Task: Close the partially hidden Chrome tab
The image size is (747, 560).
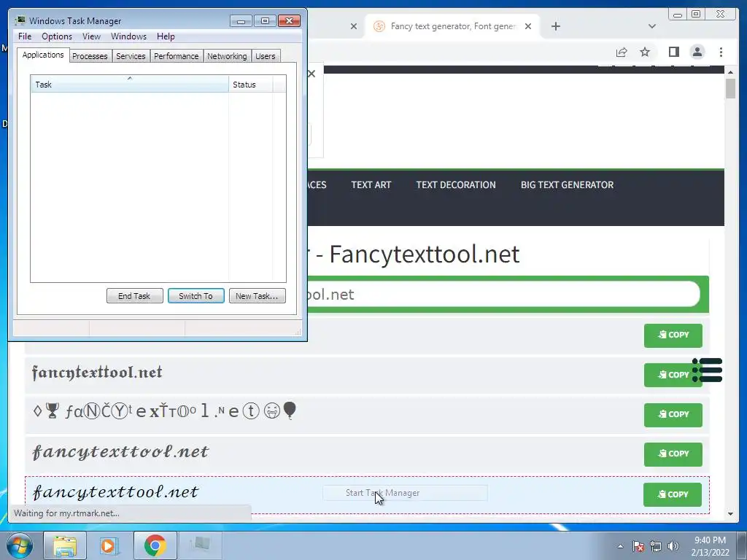Action: [x=354, y=26]
